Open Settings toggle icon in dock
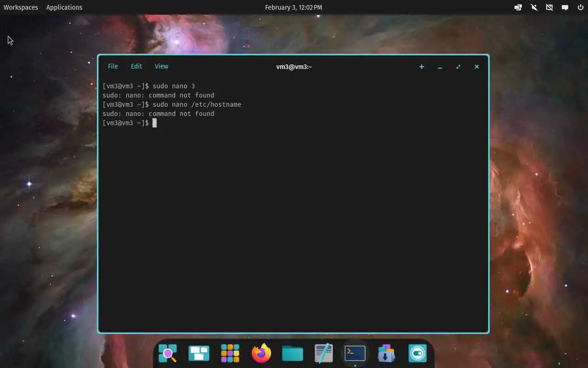This screenshot has height=368, width=588. pos(418,353)
